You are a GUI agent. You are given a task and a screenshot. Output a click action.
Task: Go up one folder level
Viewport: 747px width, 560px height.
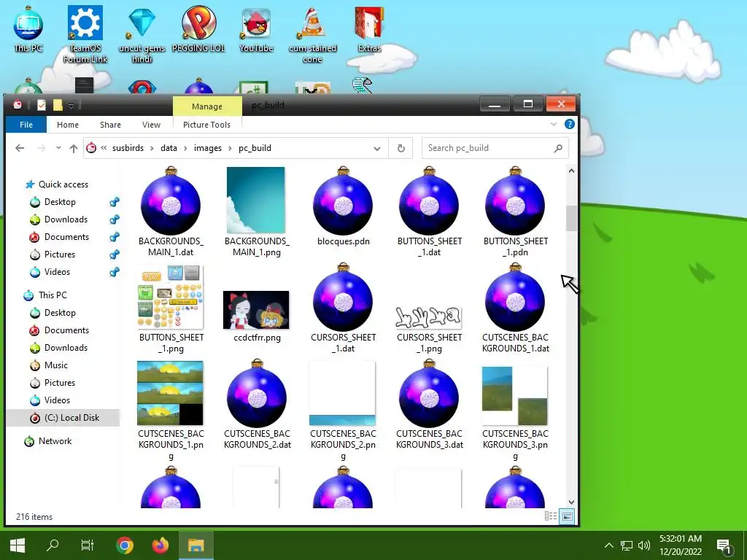pos(74,148)
